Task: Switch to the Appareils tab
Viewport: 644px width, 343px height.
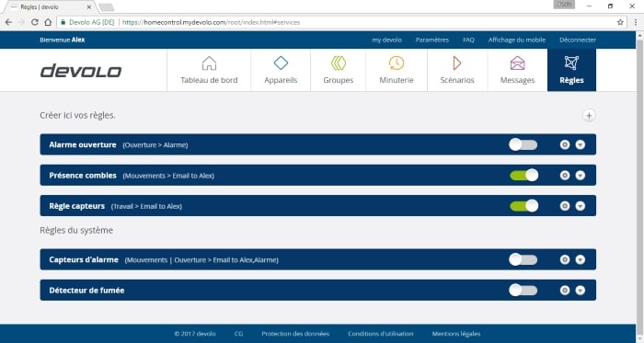Action: click(x=281, y=70)
